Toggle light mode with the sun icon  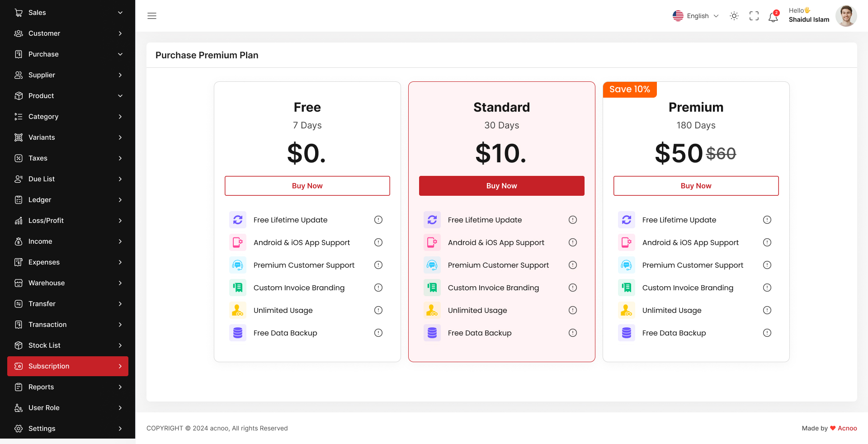pyautogui.click(x=734, y=16)
